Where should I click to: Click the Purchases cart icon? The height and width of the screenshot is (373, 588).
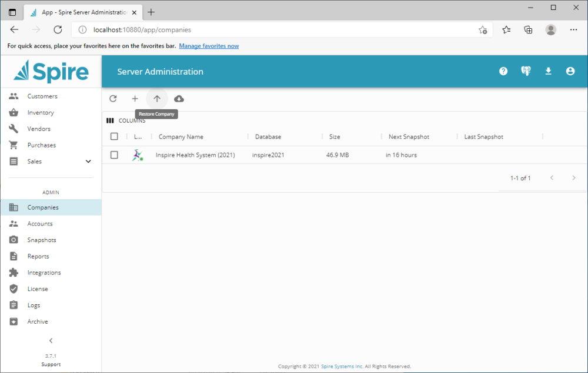point(14,145)
